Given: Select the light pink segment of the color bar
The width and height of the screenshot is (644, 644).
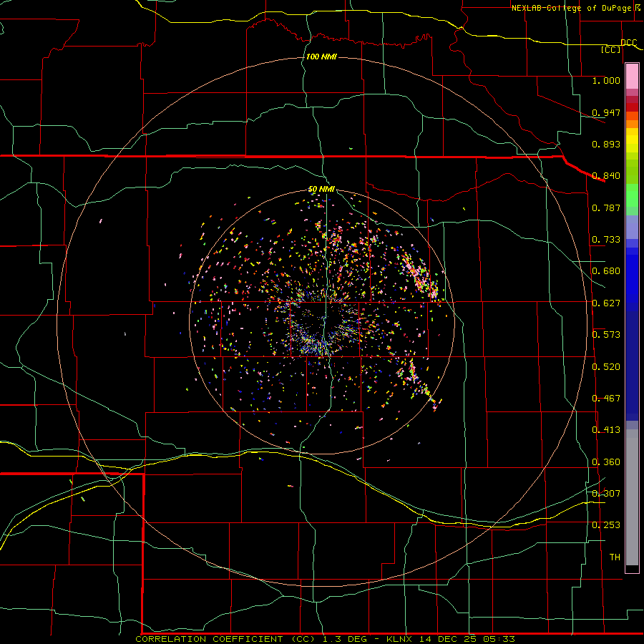Looking at the screenshot, I should (x=632, y=77).
